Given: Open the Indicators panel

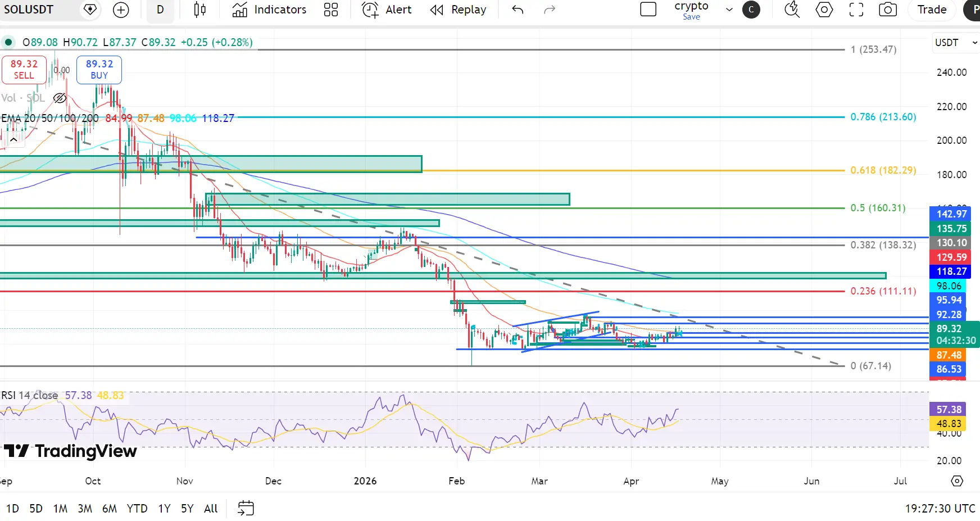Looking at the screenshot, I should [x=270, y=10].
